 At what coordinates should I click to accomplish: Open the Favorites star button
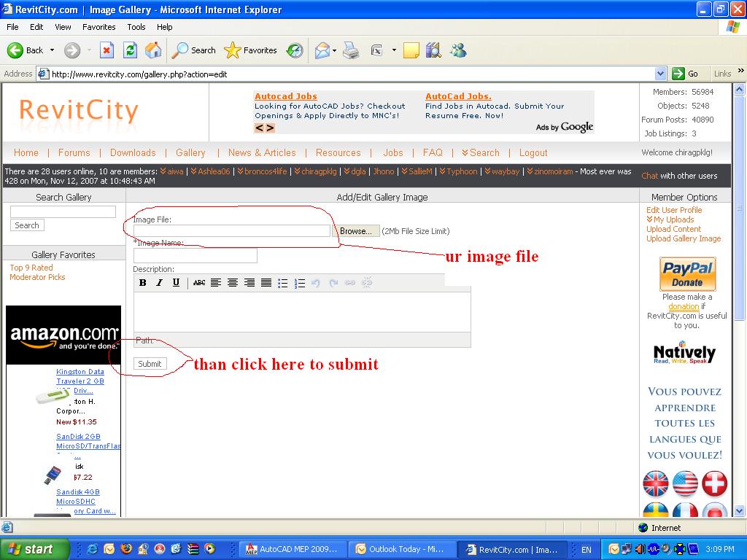(x=251, y=50)
